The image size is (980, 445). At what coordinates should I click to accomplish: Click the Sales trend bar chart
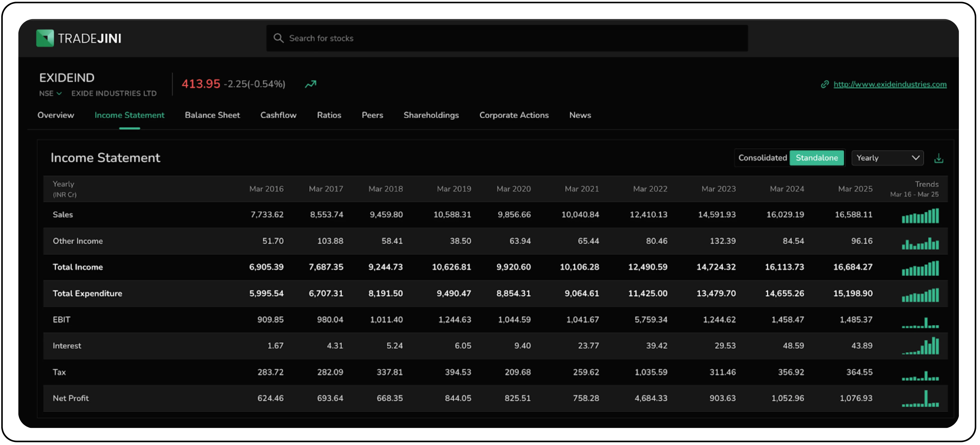[x=920, y=216]
